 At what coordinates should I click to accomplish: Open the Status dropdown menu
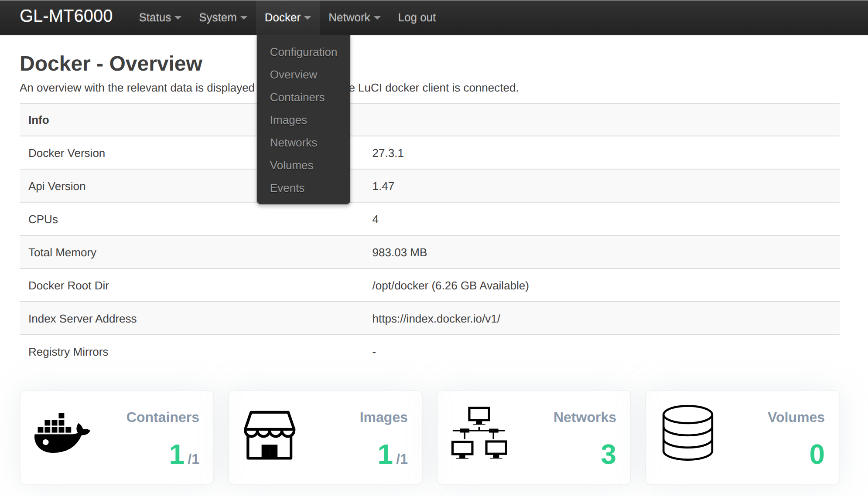(160, 17)
